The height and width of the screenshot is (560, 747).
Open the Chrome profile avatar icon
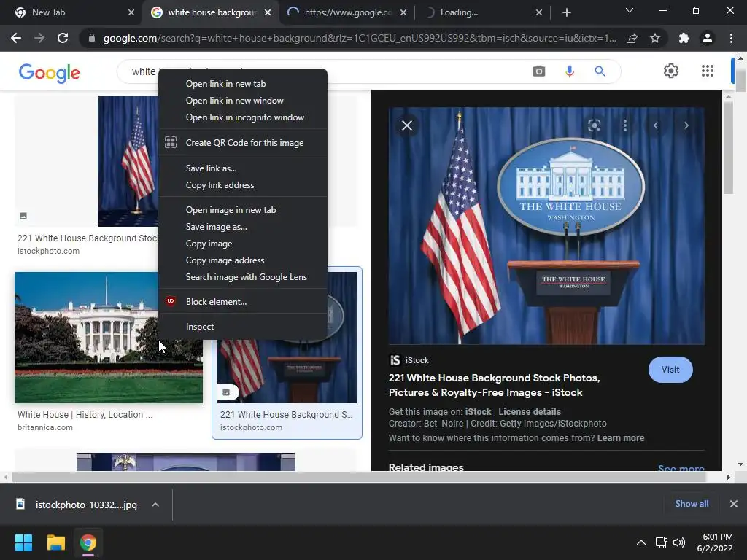point(708,38)
